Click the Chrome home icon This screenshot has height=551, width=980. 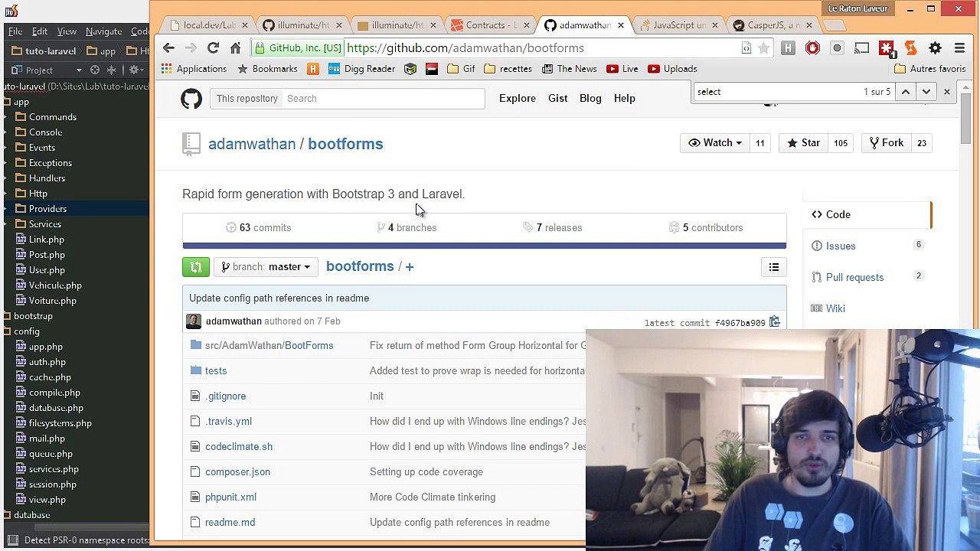tap(235, 48)
